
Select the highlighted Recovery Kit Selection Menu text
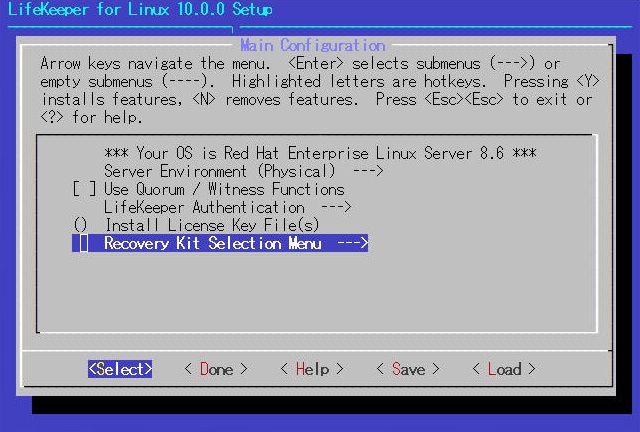coord(212,243)
